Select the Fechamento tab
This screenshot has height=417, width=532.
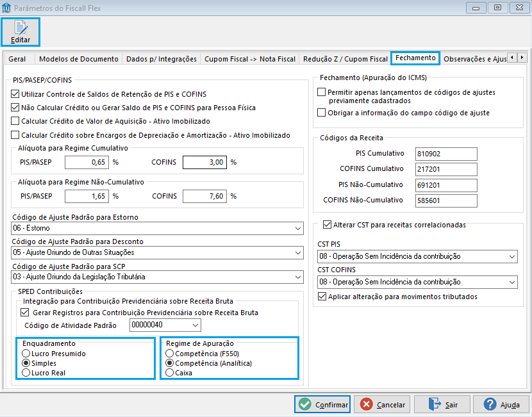[x=415, y=58]
